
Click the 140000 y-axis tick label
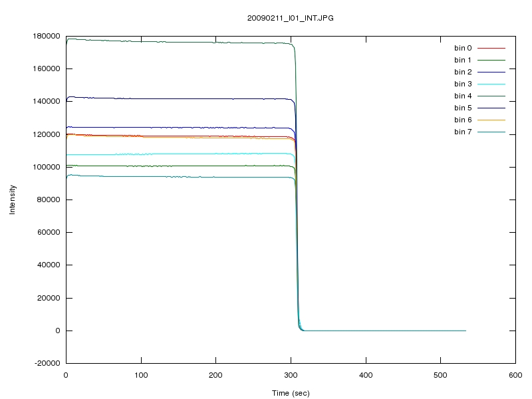tap(47, 101)
